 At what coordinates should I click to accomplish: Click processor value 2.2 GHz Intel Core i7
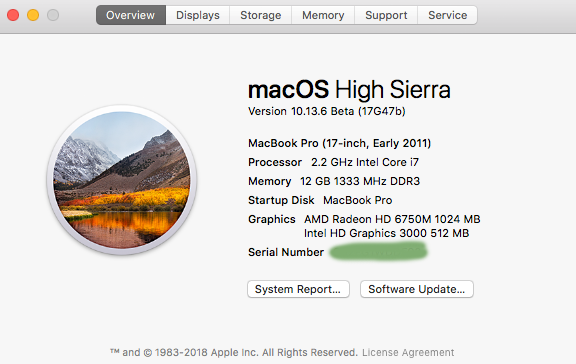(x=365, y=162)
